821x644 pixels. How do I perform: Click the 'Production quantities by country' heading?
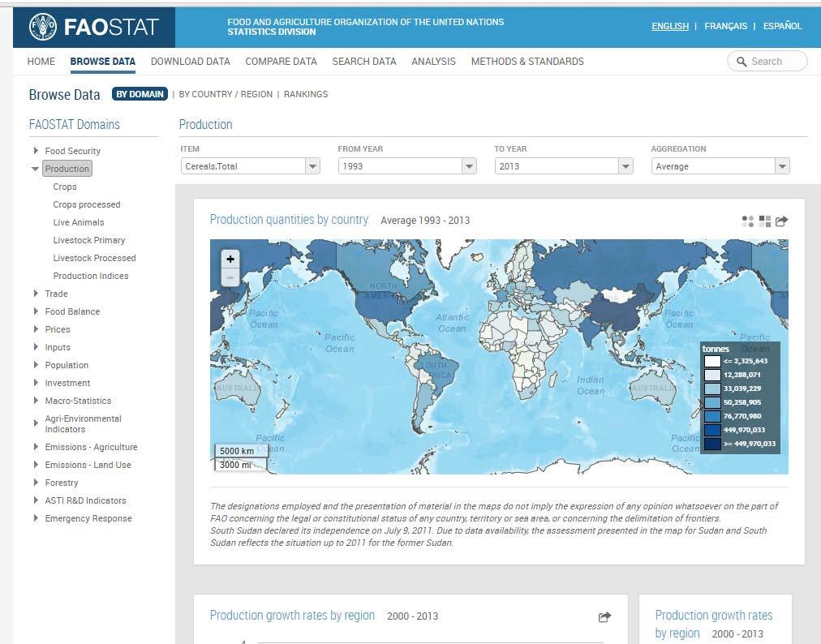point(289,220)
